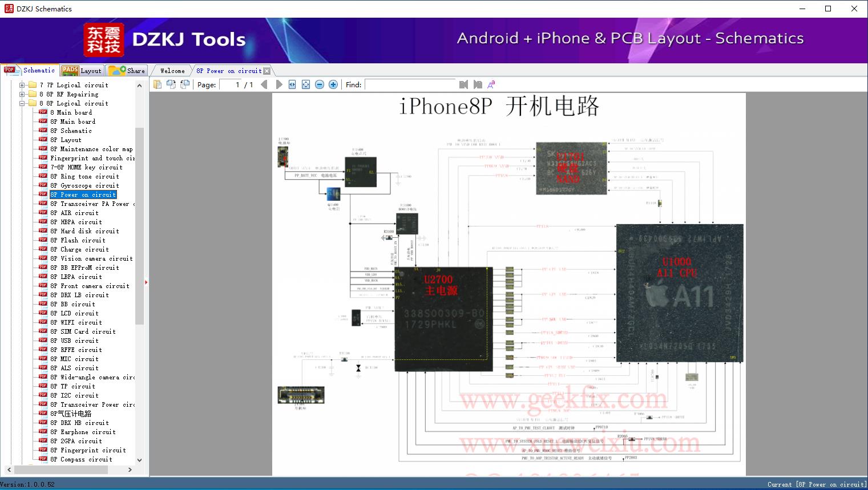Screen dimensions: 868x490
Task: Open 8P DRX LB circuit
Action: (x=79, y=295)
